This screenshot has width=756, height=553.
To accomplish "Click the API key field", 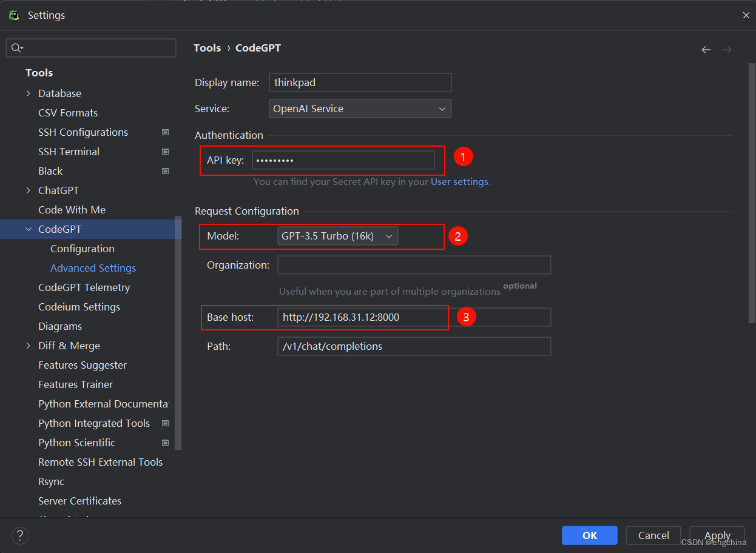I will point(343,160).
